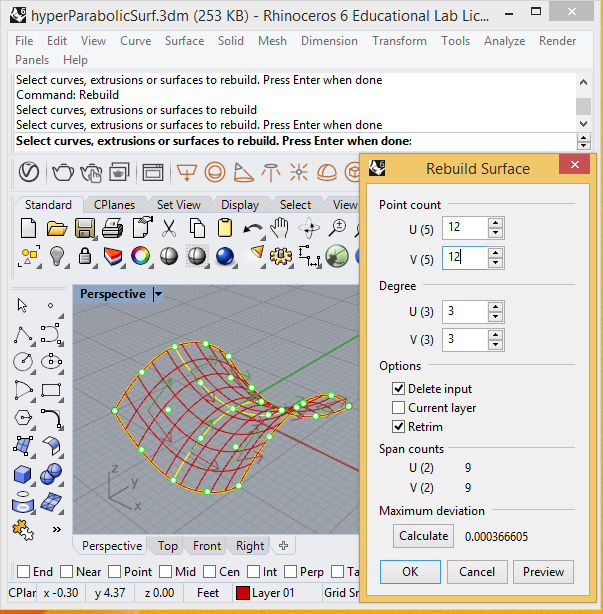Screen dimensions: 603x614
Task: Toggle the Retrim checkbox
Action: point(398,426)
